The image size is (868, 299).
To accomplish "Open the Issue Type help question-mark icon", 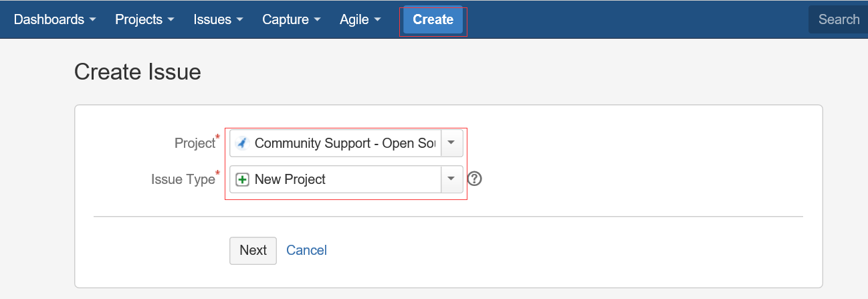I will click(475, 179).
